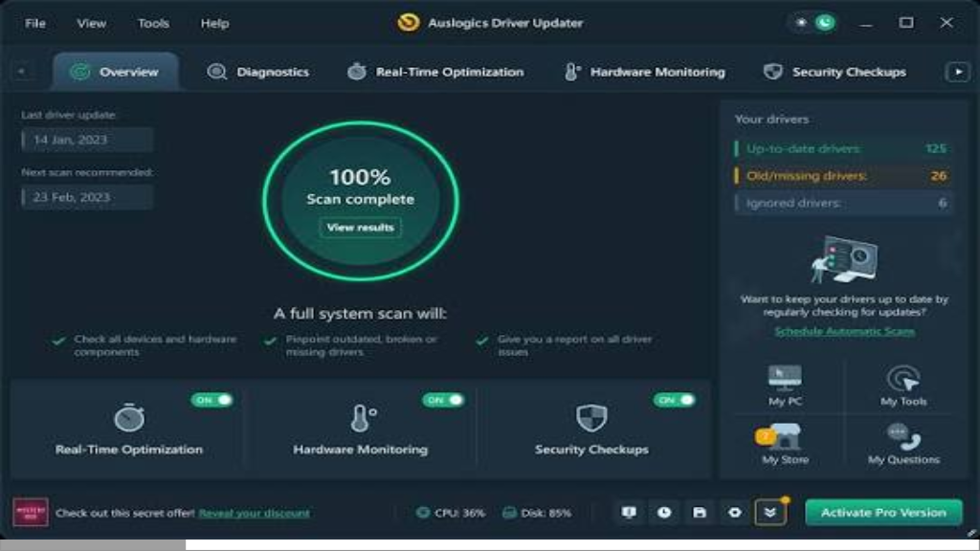Open the File menu

coord(35,23)
